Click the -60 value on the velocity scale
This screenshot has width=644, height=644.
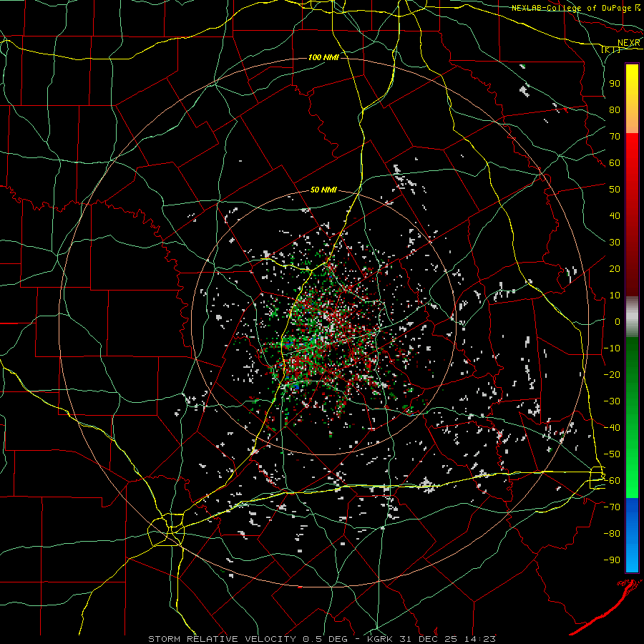(x=612, y=481)
